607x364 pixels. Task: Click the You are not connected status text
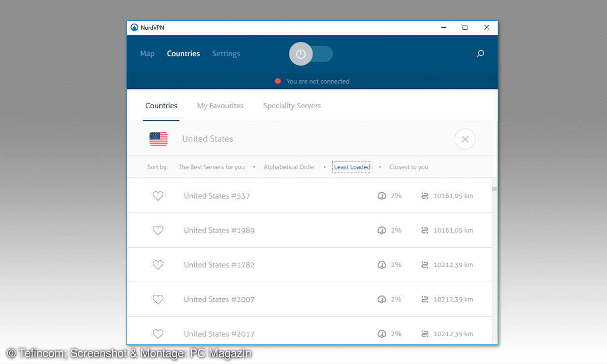coord(318,81)
